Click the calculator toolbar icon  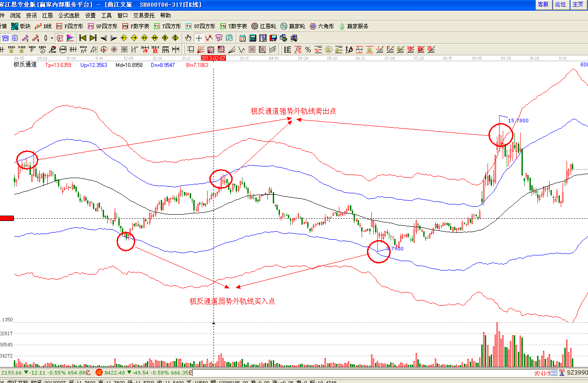[253, 38]
